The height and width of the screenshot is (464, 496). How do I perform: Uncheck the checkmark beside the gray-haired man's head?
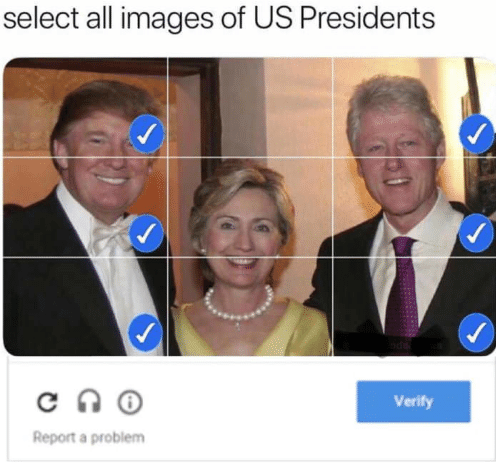(x=476, y=134)
